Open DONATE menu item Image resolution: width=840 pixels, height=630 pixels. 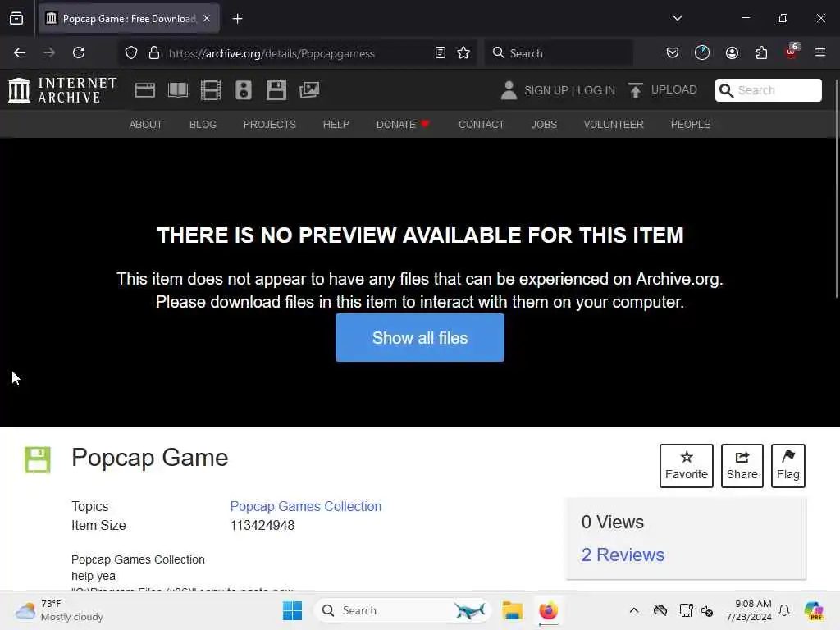403,125
